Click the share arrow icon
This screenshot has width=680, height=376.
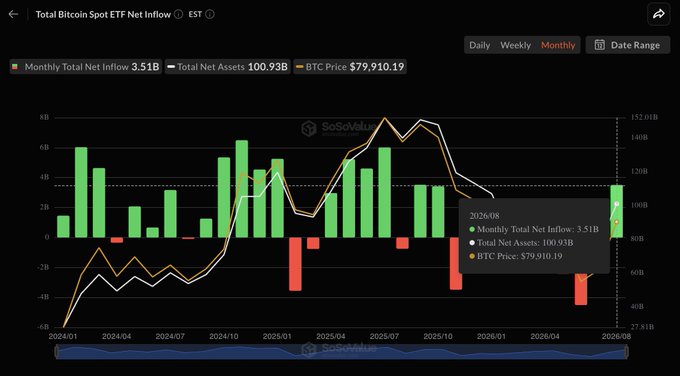(659, 14)
